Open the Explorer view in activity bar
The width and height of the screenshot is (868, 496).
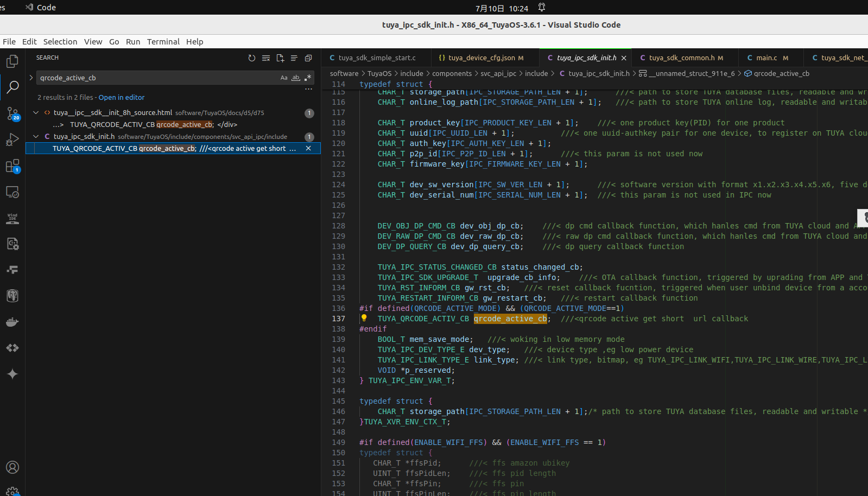click(x=12, y=61)
